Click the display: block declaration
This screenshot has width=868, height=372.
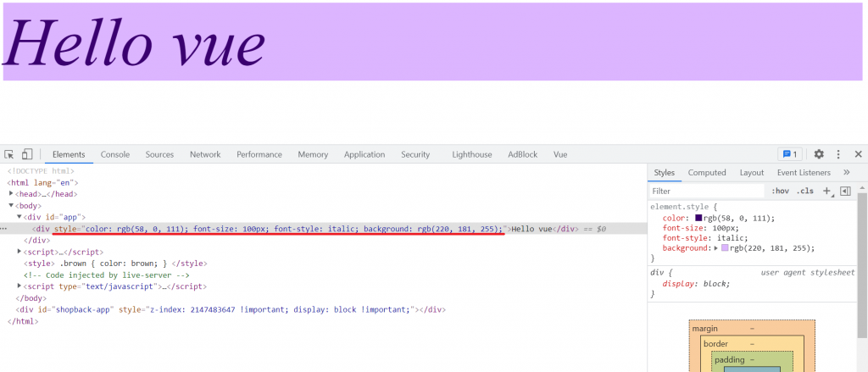(697, 283)
